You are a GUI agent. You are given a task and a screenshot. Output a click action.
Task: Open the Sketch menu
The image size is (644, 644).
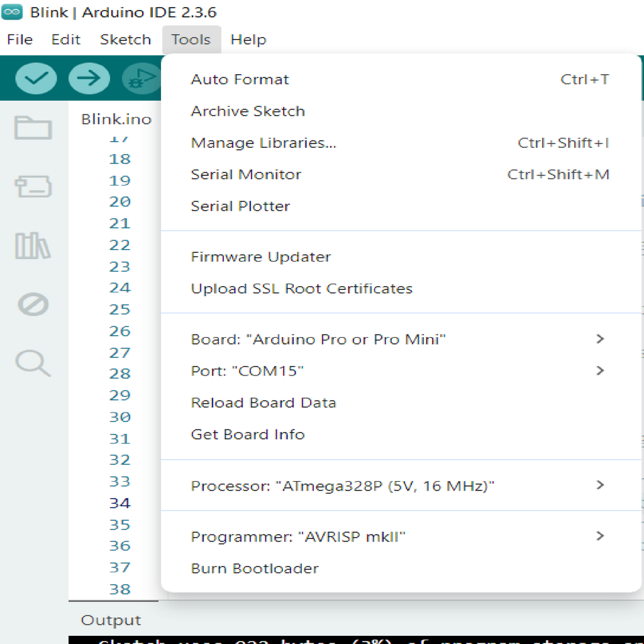pyautogui.click(x=125, y=40)
